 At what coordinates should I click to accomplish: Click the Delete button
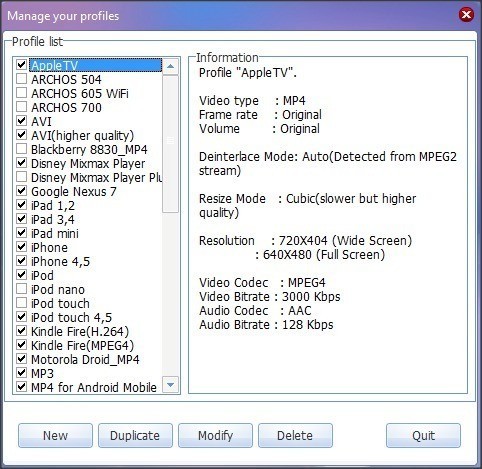point(295,435)
